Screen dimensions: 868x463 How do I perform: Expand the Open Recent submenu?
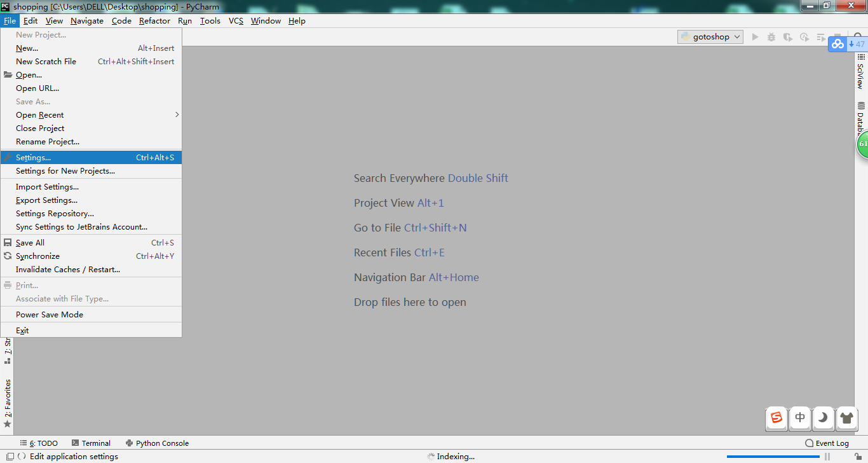click(91, 115)
